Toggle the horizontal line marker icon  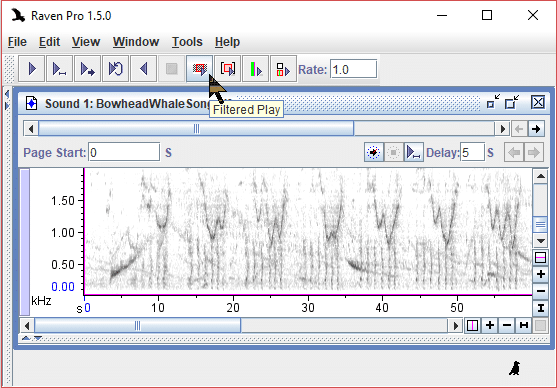tap(540, 257)
